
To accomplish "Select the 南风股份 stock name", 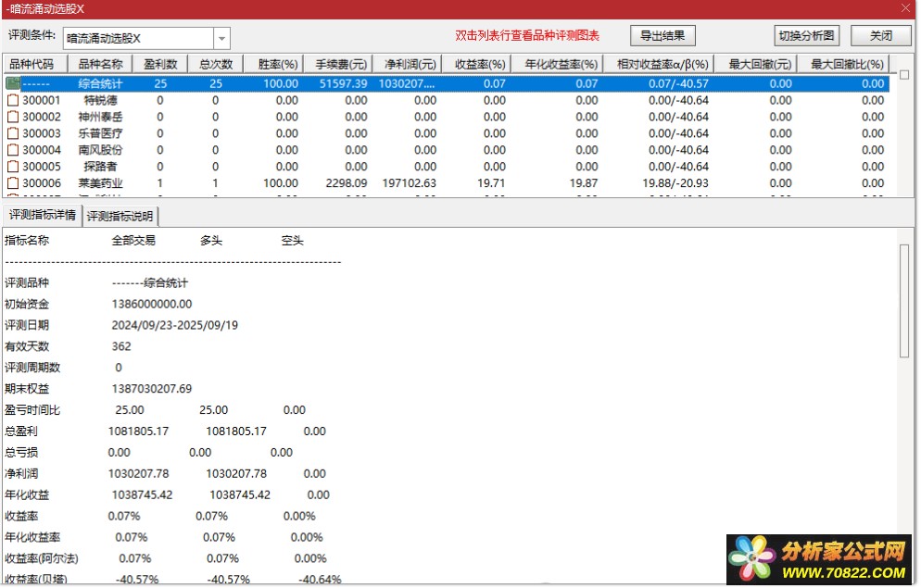I will coord(100,150).
